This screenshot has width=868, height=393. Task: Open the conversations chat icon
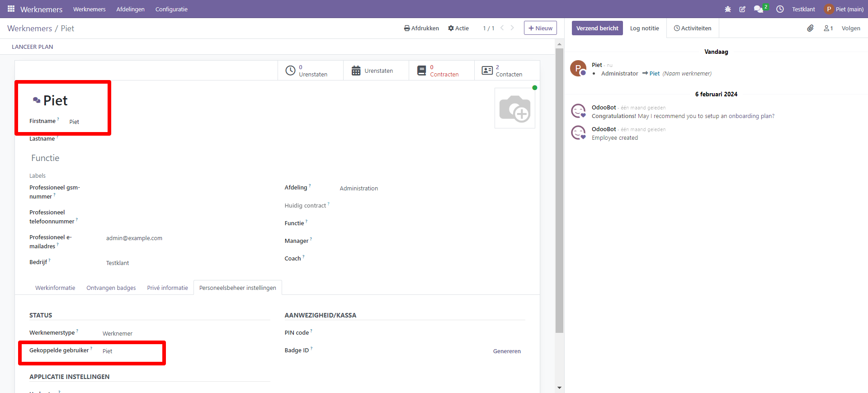tap(758, 9)
